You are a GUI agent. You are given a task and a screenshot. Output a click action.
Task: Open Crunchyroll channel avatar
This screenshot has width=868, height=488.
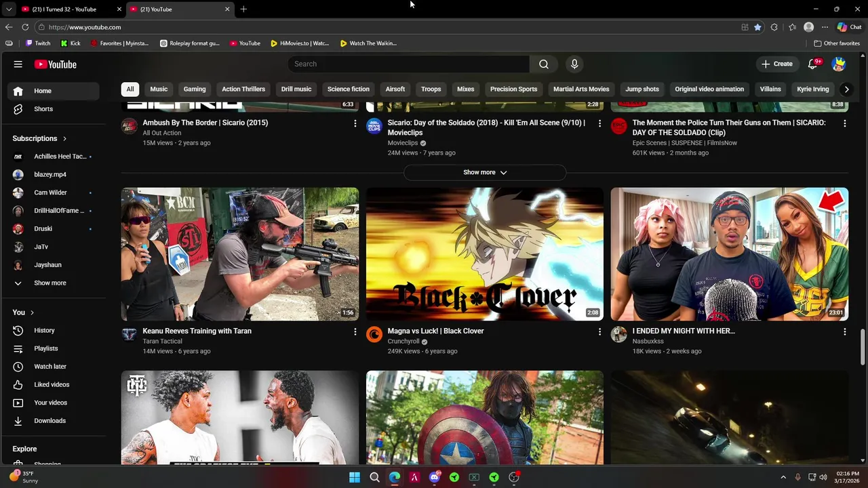coord(374,334)
